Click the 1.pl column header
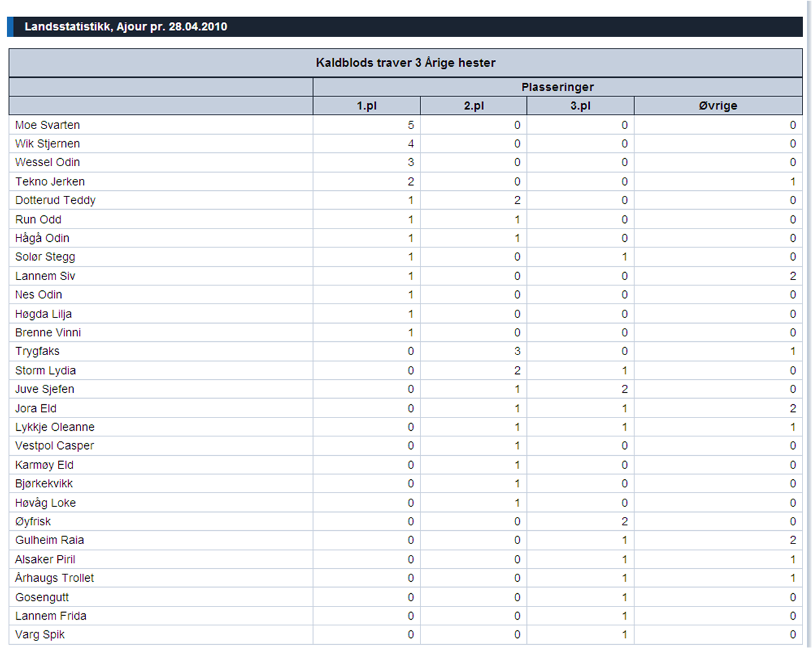This screenshot has width=812, height=648. coord(366,106)
